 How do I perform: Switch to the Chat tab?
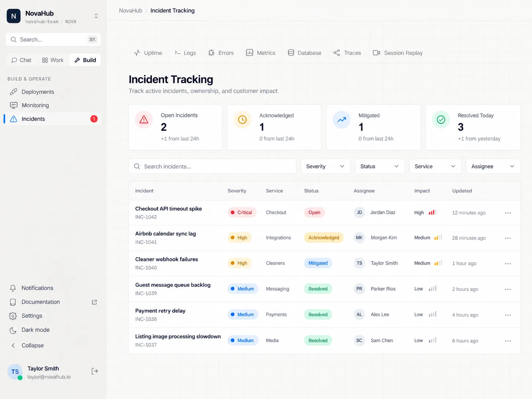click(21, 60)
